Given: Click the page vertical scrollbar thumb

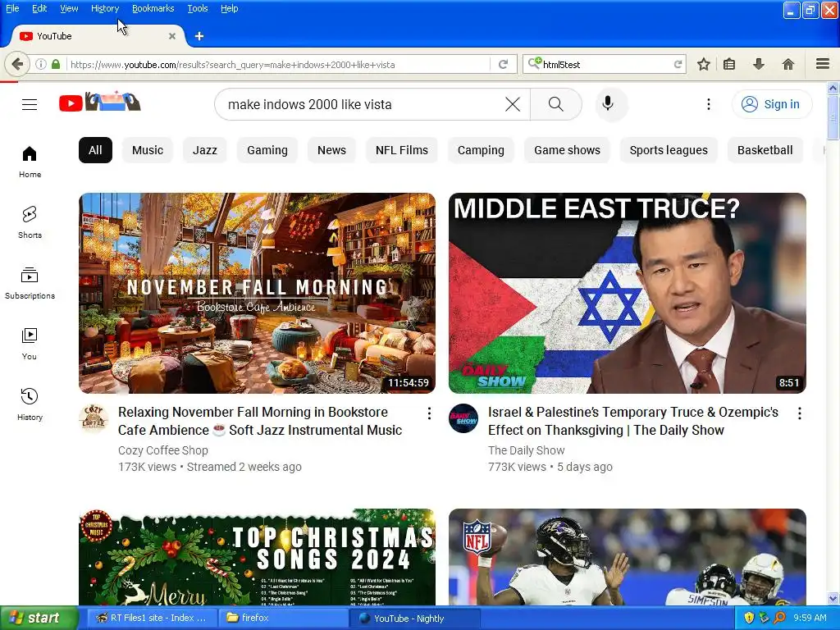Looking at the screenshot, I should [x=833, y=116].
